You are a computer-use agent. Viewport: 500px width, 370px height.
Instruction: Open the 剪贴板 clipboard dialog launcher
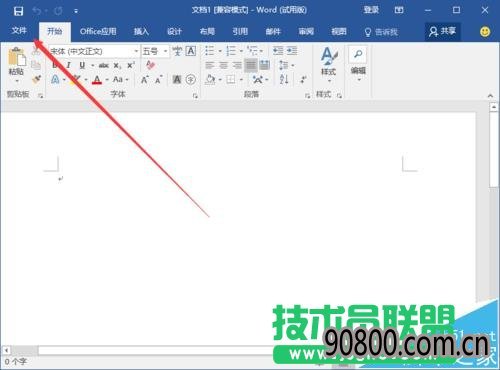pos(41,96)
